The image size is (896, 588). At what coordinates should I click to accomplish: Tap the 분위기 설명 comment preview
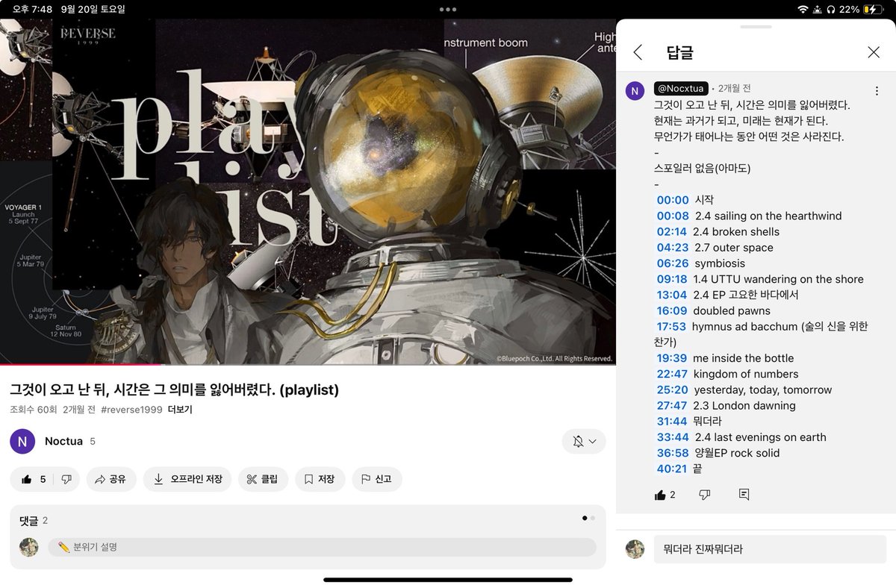323,547
